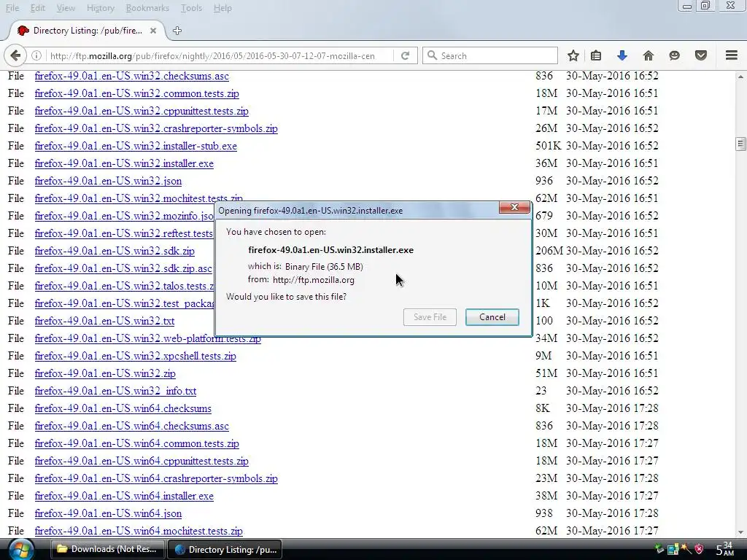Download win64.common.tests.zip link
The image size is (747, 560).
tap(136, 444)
